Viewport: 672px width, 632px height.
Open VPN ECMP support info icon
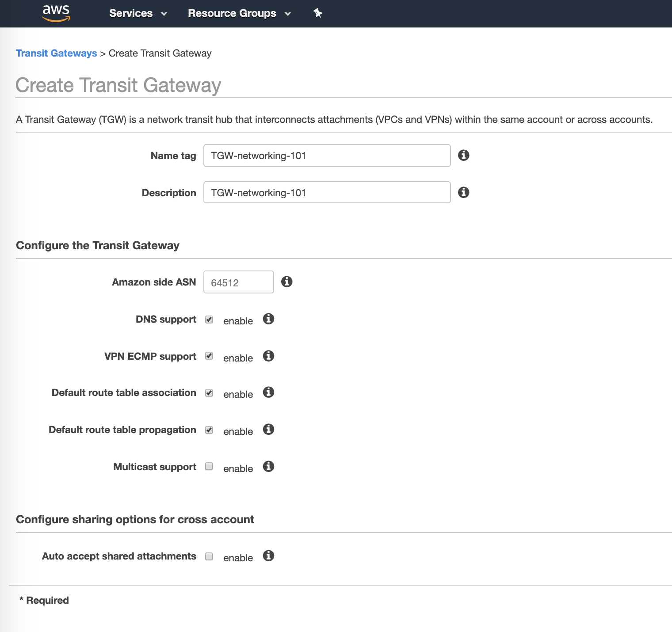[268, 356]
